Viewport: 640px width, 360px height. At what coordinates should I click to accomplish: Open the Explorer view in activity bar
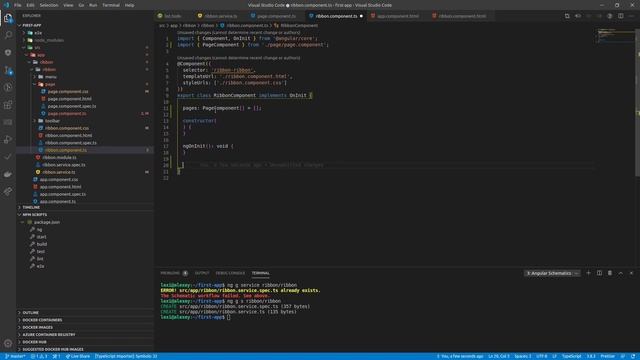tap(8, 18)
